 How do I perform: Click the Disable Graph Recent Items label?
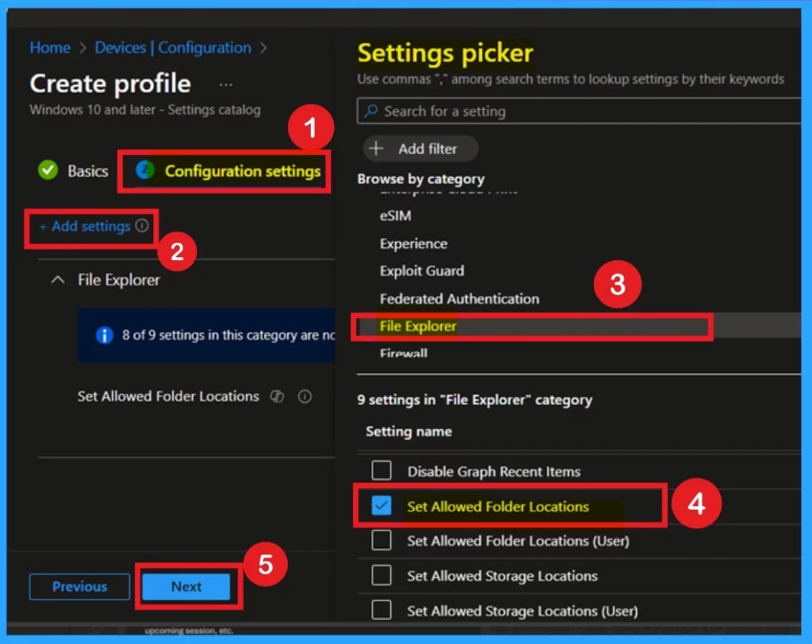[494, 471]
